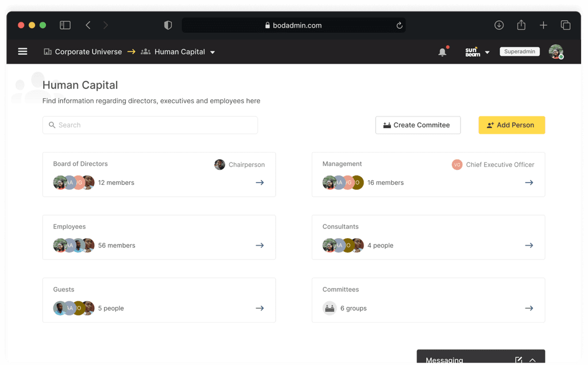Open the Employees group card
The image size is (588, 365).
click(159, 236)
